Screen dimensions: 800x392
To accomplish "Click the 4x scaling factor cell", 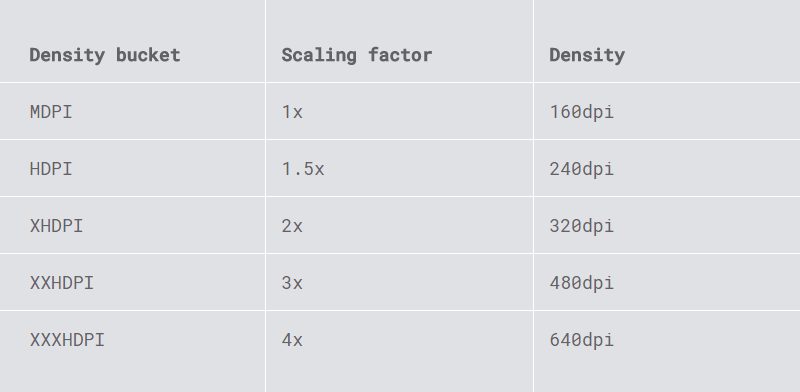I will (292, 340).
